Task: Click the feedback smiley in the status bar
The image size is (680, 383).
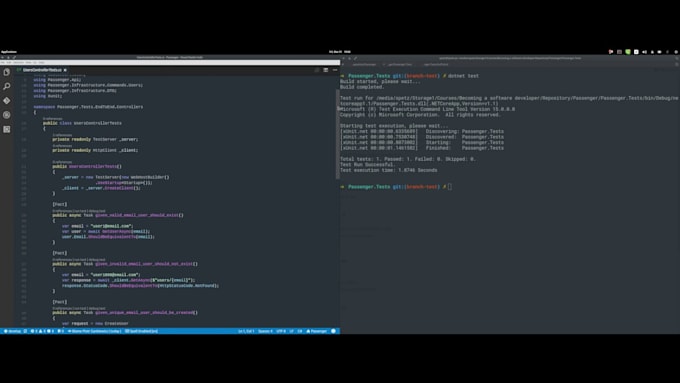Action: point(333,331)
